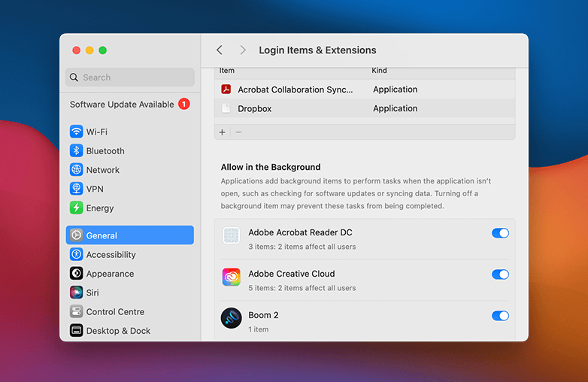The height and width of the screenshot is (382, 588).
Task: Open the Wi-Fi settings pane
Action: pos(130,132)
